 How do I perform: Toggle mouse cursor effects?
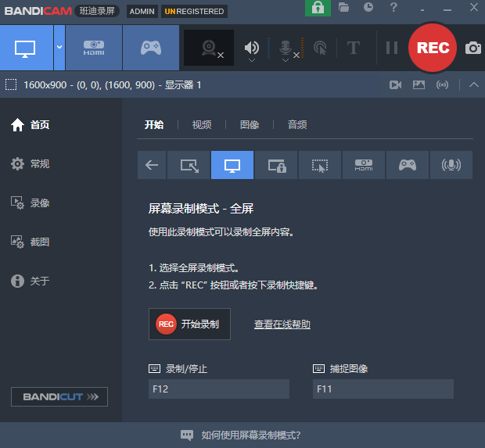(x=320, y=48)
